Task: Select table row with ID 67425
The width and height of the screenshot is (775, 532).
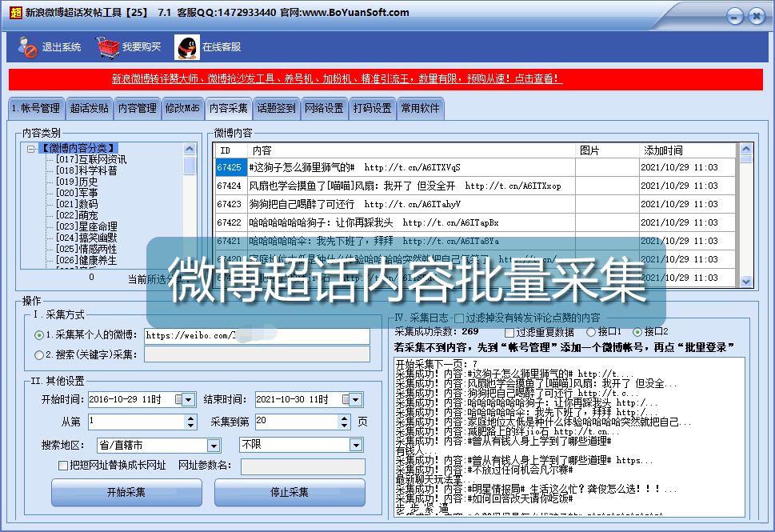Action: 476,168
